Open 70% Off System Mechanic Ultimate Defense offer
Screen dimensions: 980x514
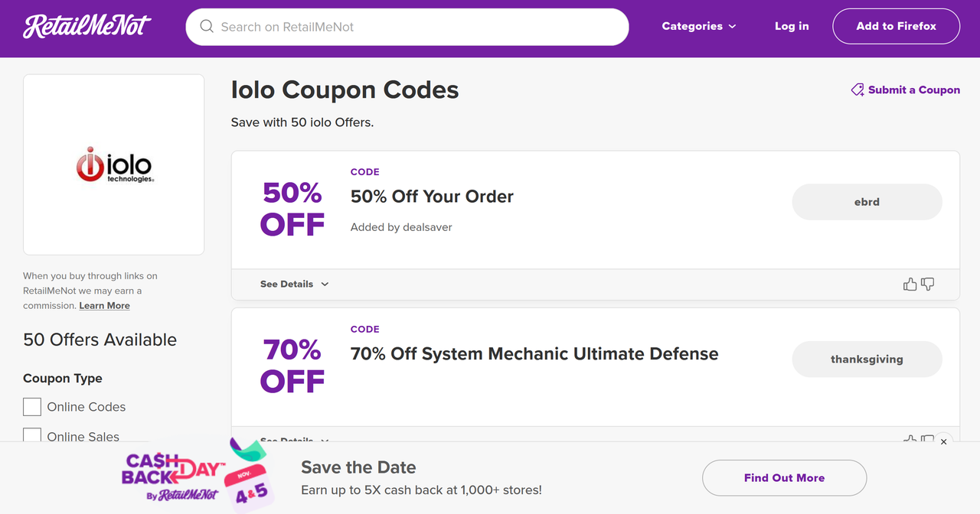[x=534, y=354]
